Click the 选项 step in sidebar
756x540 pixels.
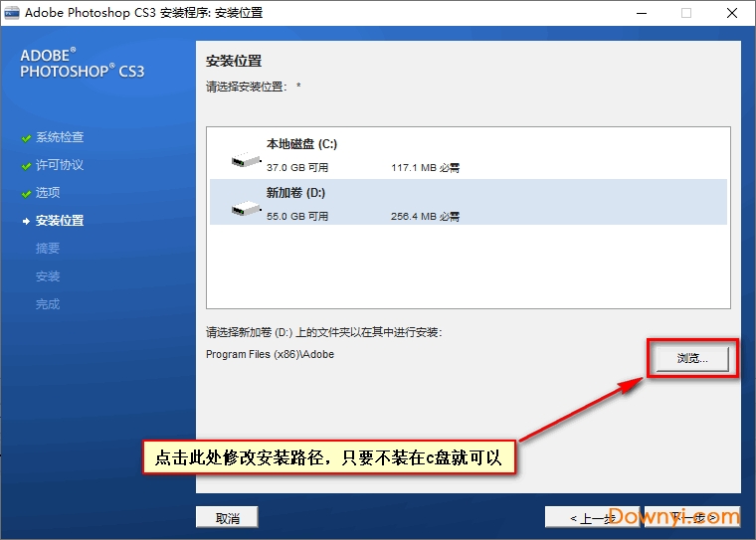click(x=48, y=193)
